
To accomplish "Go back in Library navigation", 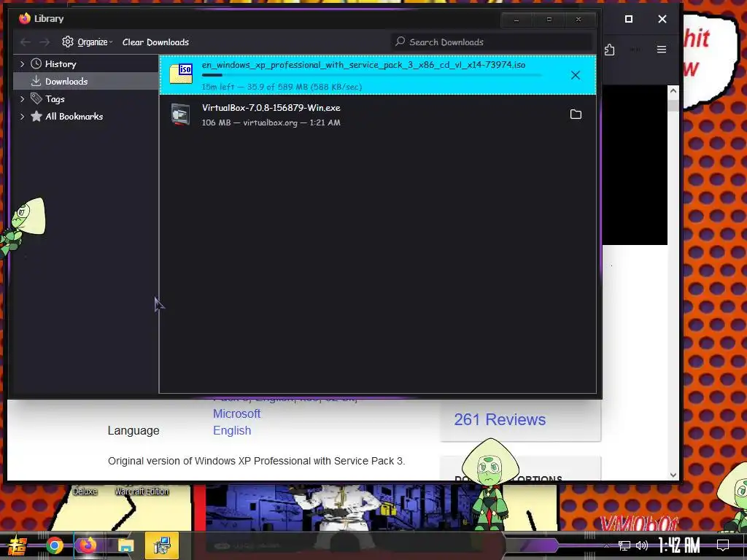I will pos(26,42).
